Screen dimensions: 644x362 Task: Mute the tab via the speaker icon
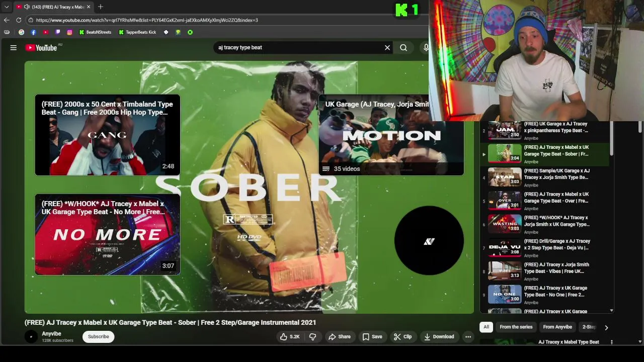(x=27, y=7)
